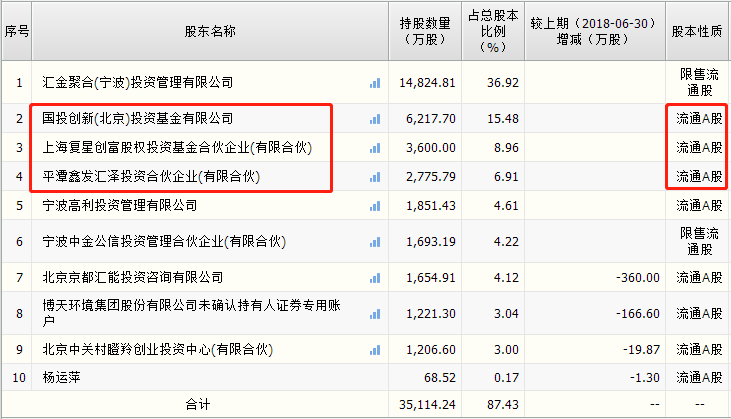Click holding value 2,775.79
The width and height of the screenshot is (731, 419).
tap(431, 177)
